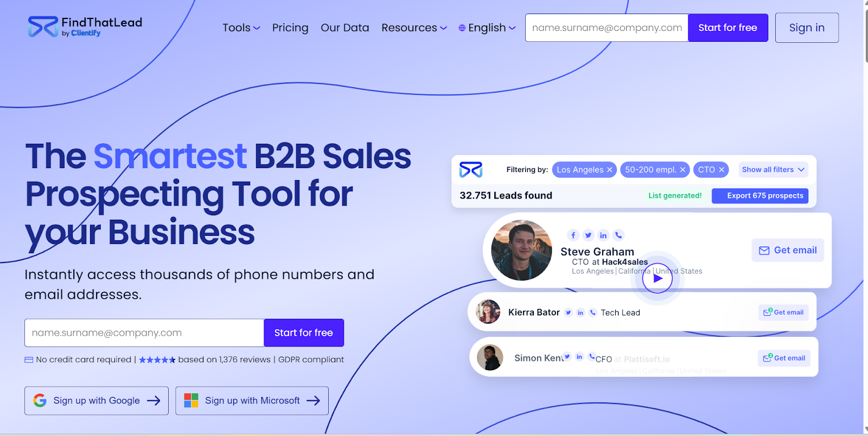Expand the Resources dropdown
This screenshot has height=436, width=868.
tap(414, 28)
